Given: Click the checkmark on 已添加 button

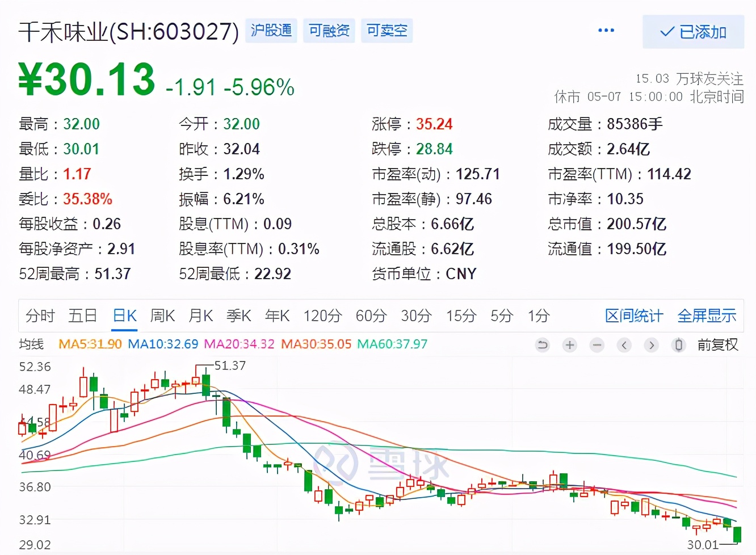Looking at the screenshot, I should coord(665,32).
